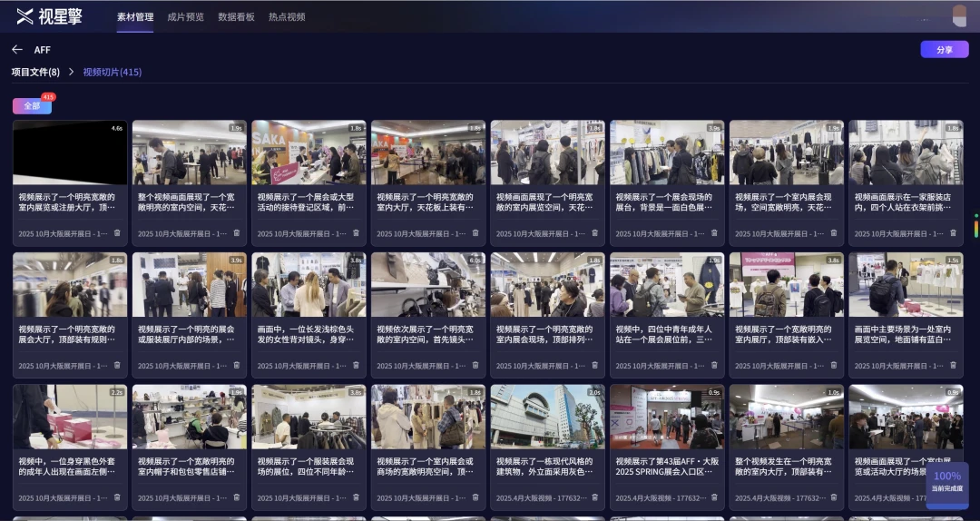Trash the clip '明亮宽敞的室内大厅，天花板上装有'
The image size is (980, 521).
(x=475, y=233)
